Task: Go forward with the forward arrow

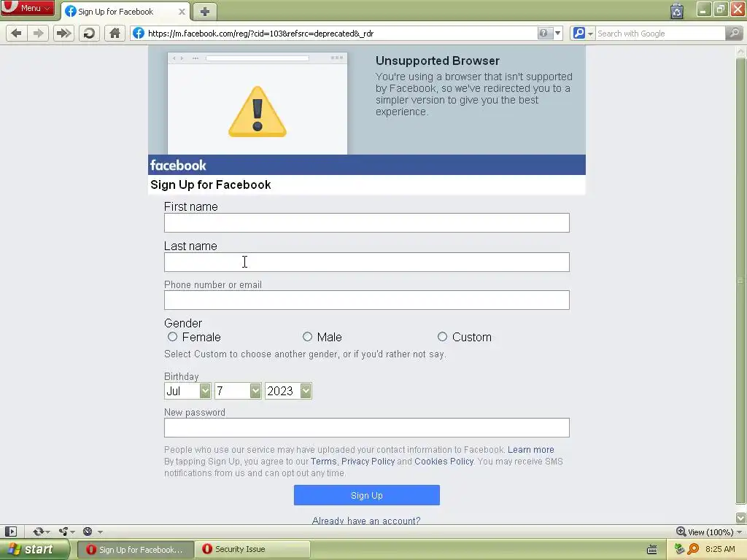Action: [38, 34]
